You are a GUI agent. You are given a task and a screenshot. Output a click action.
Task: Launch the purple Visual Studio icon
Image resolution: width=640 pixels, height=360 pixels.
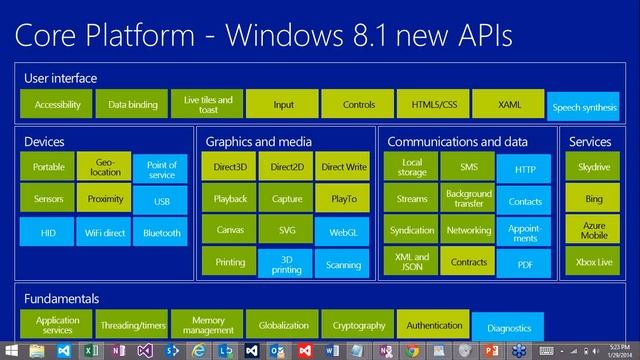(145, 351)
